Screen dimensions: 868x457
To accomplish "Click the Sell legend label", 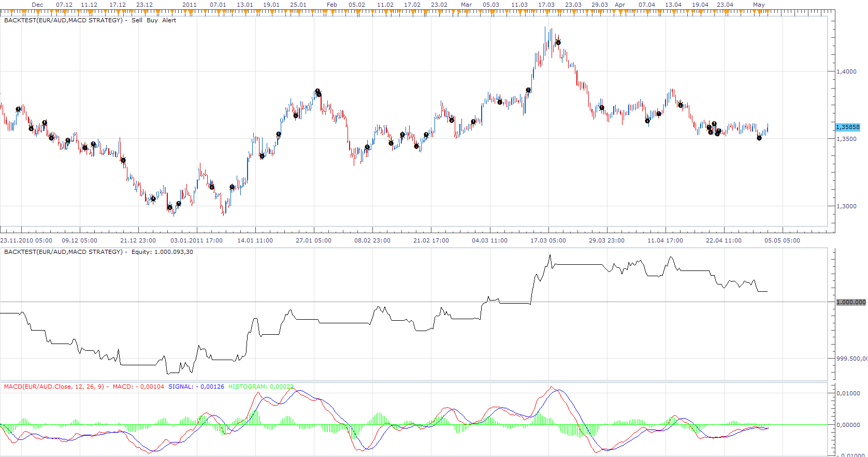I will 137,20.
